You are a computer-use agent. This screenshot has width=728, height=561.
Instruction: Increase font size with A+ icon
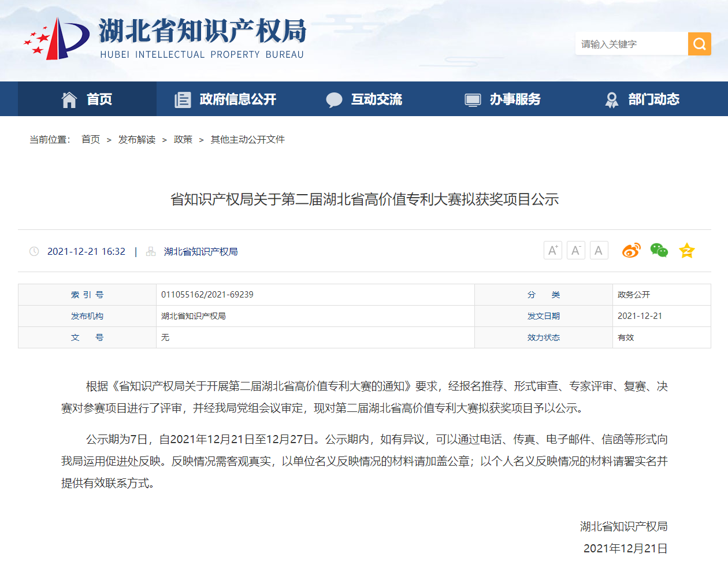coord(553,250)
